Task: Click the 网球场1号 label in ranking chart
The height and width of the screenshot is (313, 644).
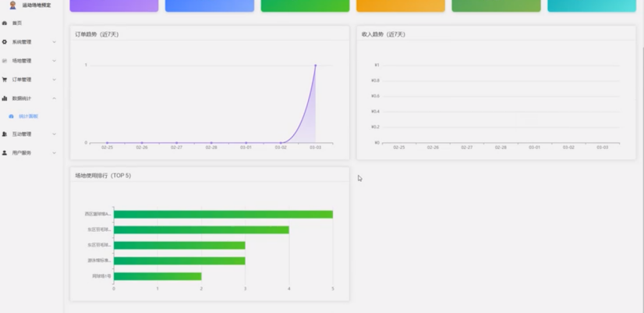Action: coord(101,276)
